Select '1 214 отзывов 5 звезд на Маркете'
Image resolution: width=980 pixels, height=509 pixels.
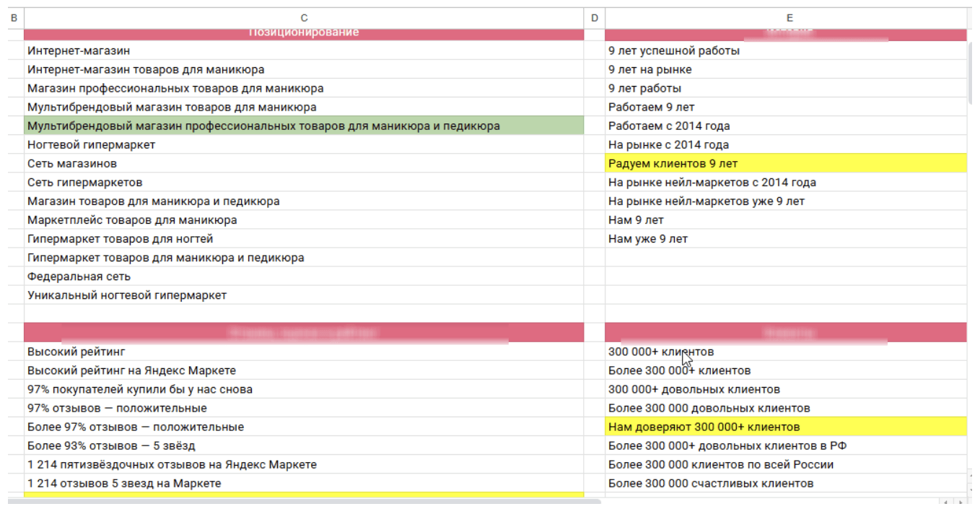304,483
